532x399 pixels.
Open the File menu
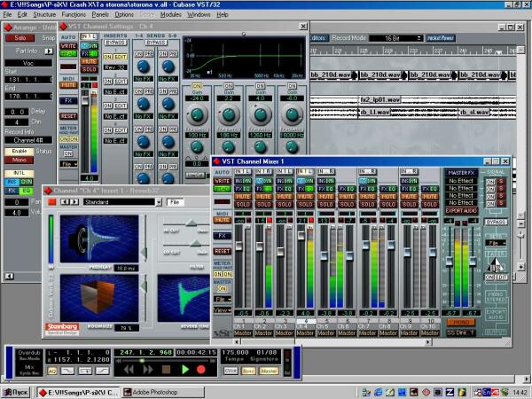[x=7, y=14]
